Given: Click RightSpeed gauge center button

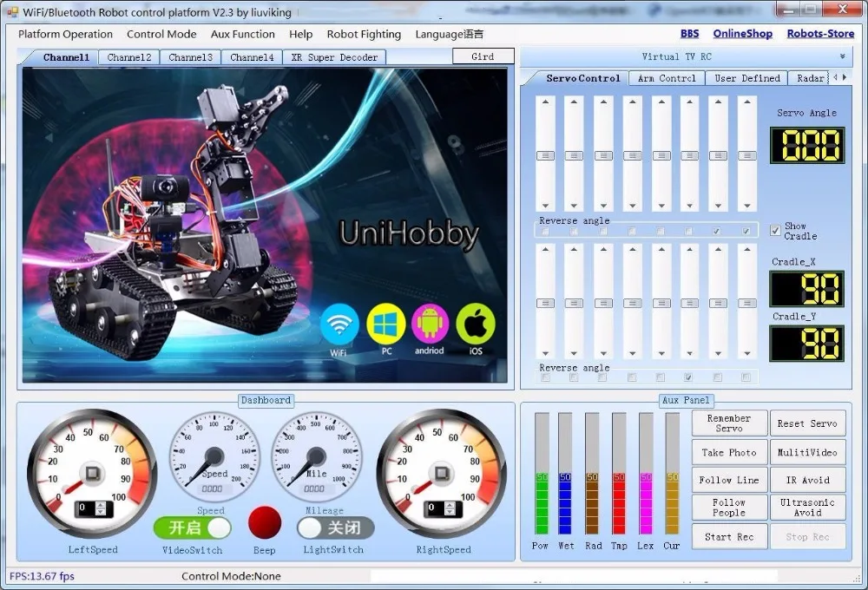Looking at the screenshot, I should pyautogui.click(x=441, y=473).
